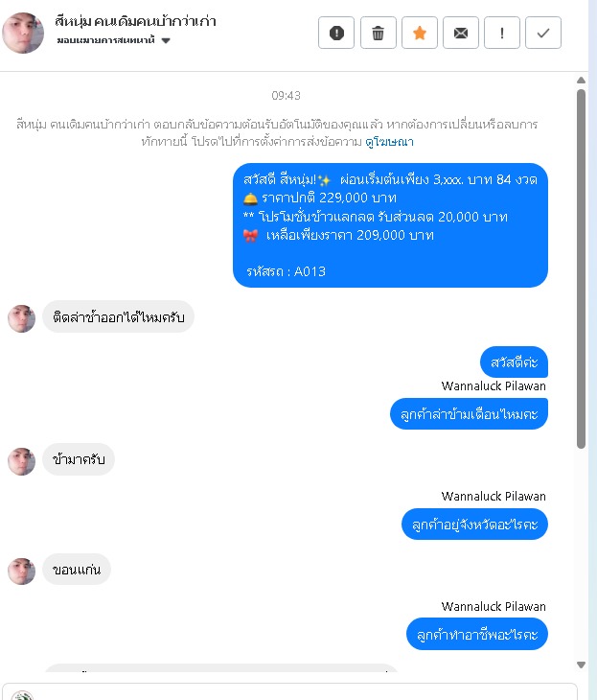Click the scrollbar up arrow

(x=581, y=81)
